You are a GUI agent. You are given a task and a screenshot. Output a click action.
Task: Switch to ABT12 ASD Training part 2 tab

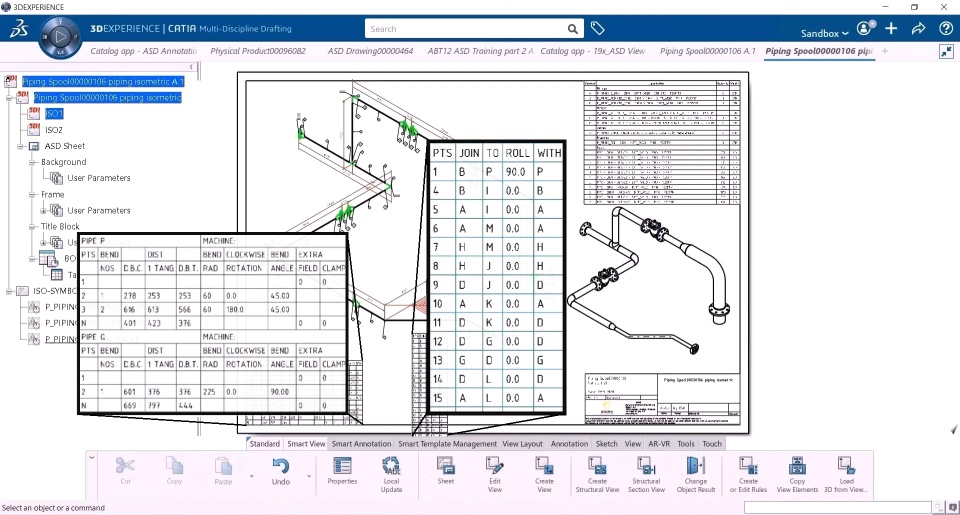[x=481, y=51]
